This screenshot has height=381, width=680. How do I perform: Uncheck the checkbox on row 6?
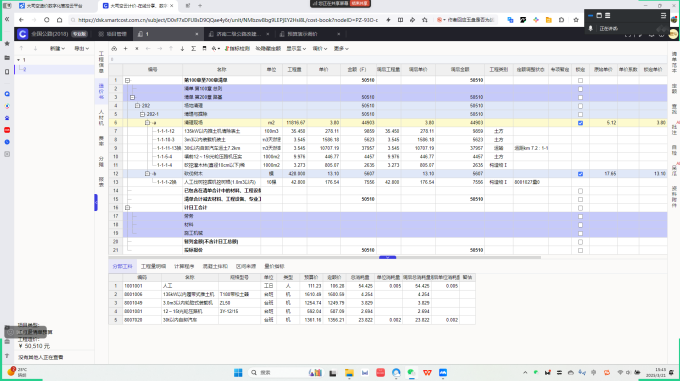point(580,123)
